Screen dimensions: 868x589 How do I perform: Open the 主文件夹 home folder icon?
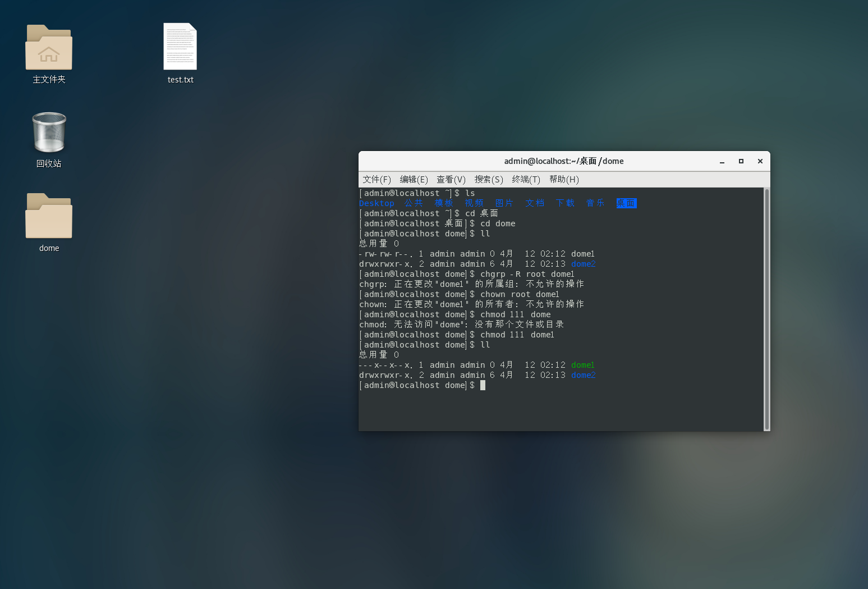click(x=49, y=53)
